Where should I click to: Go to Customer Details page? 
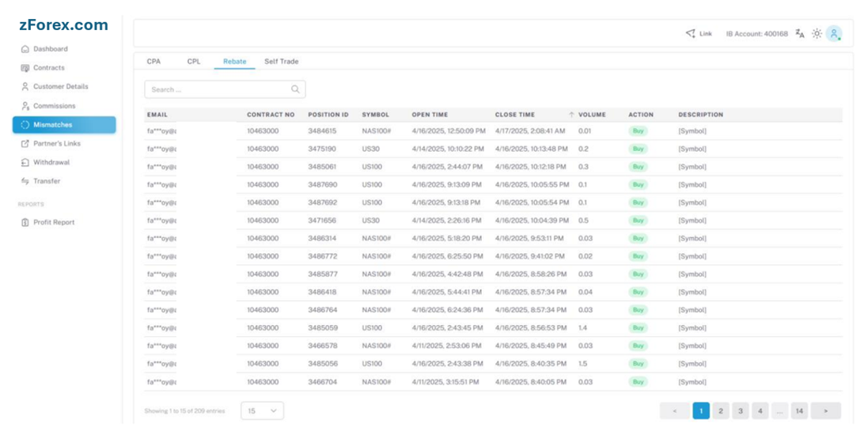point(60,86)
